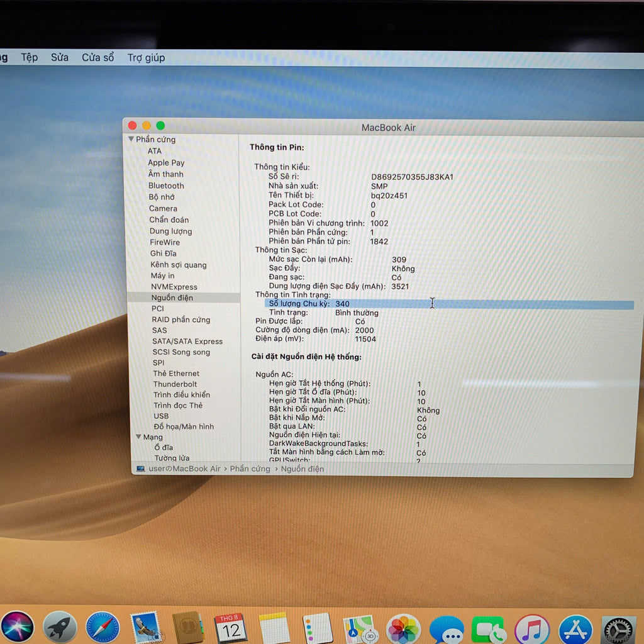
Task: Select Đồ họa/Màn hình in the sidebar
Action: click(184, 427)
